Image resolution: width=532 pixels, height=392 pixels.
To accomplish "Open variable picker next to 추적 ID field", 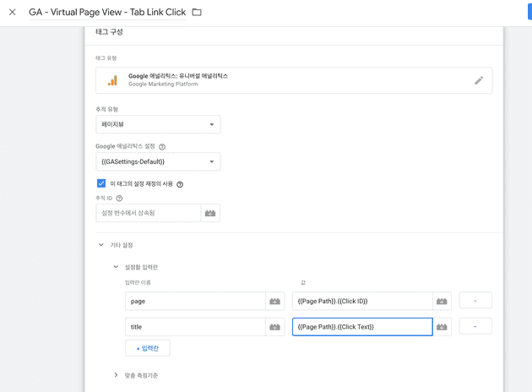I will tap(210, 213).
